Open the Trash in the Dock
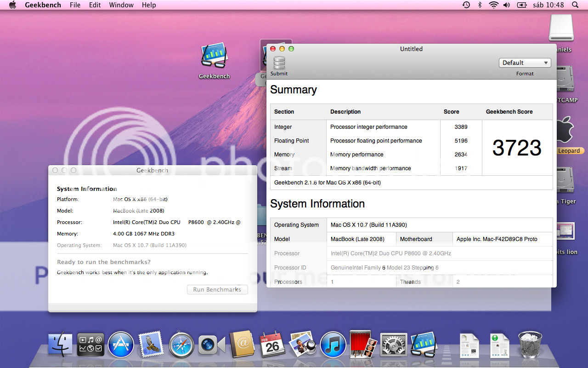 click(530, 345)
